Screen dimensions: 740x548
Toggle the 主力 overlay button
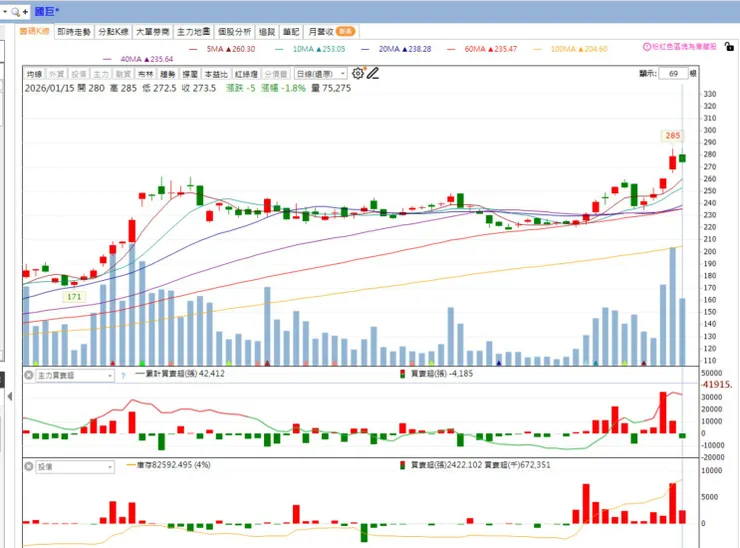[x=101, y=74]
